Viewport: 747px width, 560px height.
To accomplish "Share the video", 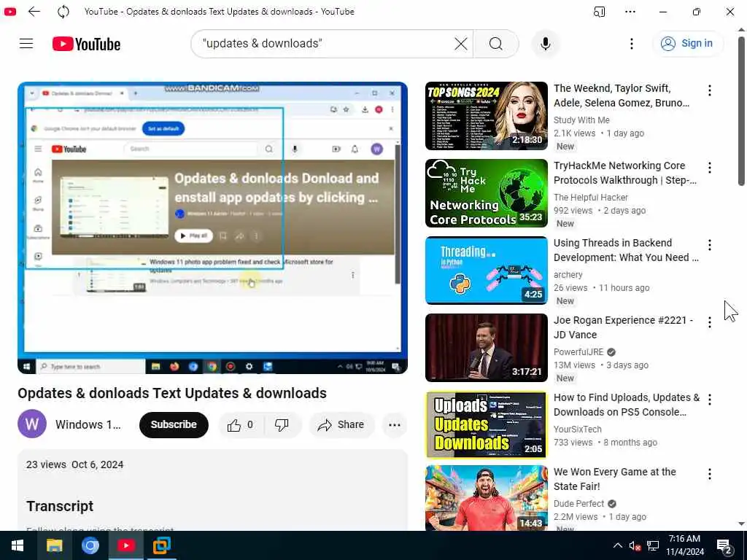I will point(341,425).
